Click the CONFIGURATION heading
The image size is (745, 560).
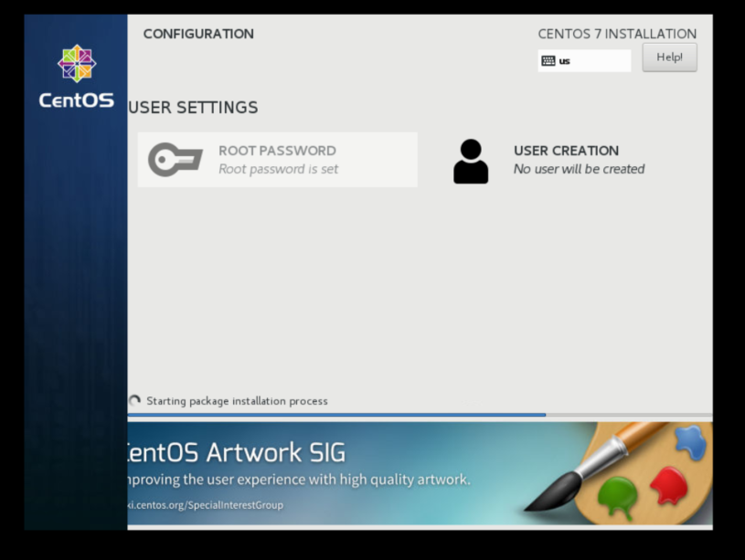tap(198, 34)
